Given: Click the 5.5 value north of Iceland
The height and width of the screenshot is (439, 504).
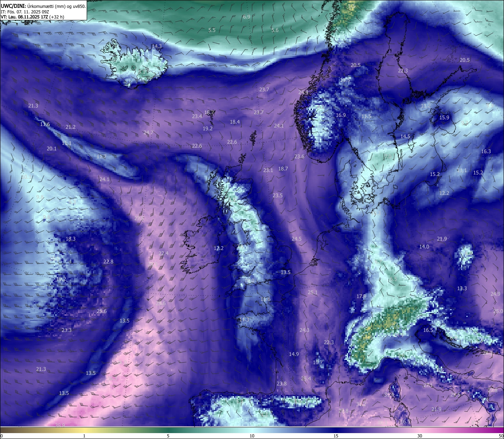Looking at the screenshot, I should (212, 30).
